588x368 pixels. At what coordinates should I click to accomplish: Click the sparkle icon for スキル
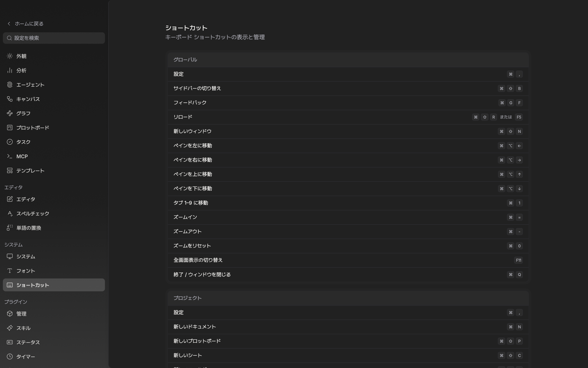pos(10,328)
